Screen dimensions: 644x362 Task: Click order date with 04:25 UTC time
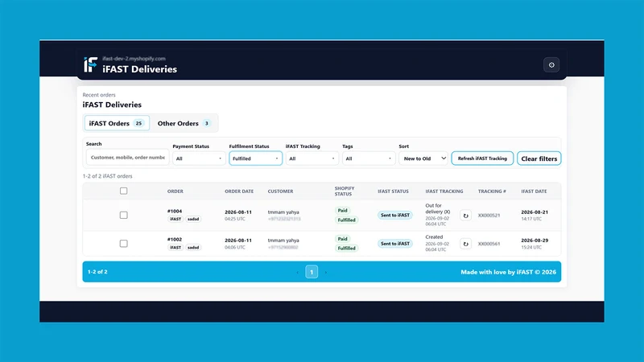[x=238, y=216]
